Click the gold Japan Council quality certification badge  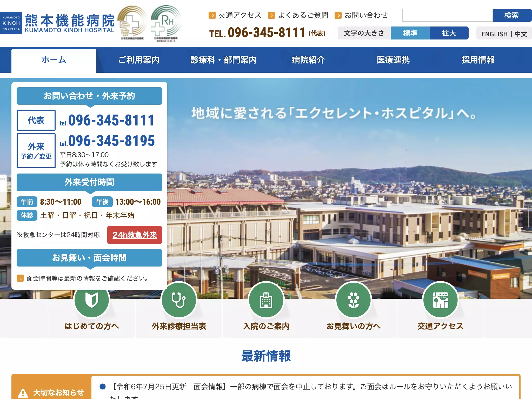click(132, 23)
